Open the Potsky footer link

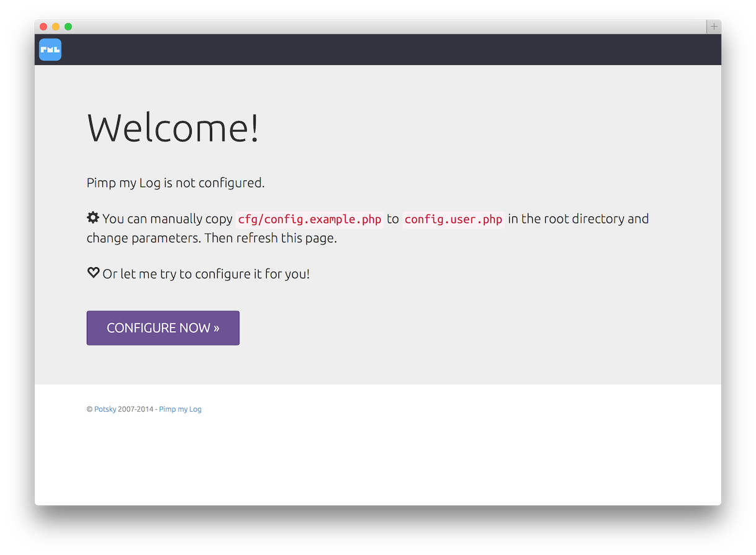tap(105, 409)
